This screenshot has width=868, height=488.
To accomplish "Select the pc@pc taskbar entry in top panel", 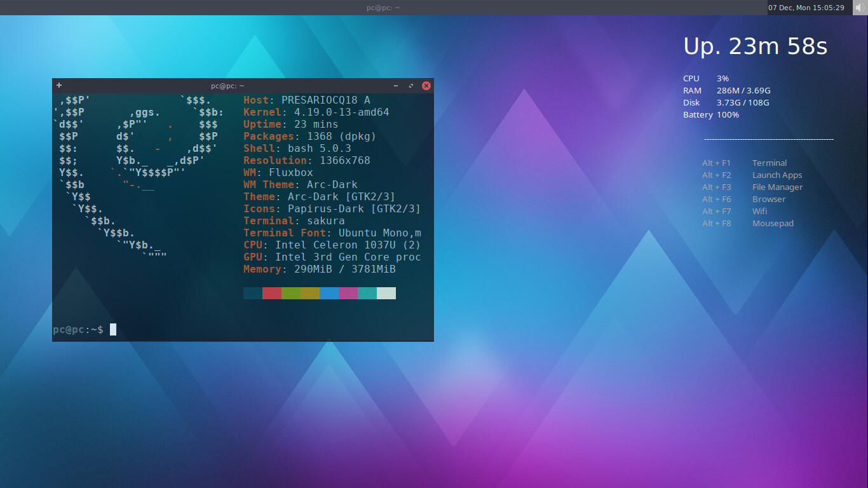I will click(383, 8).
